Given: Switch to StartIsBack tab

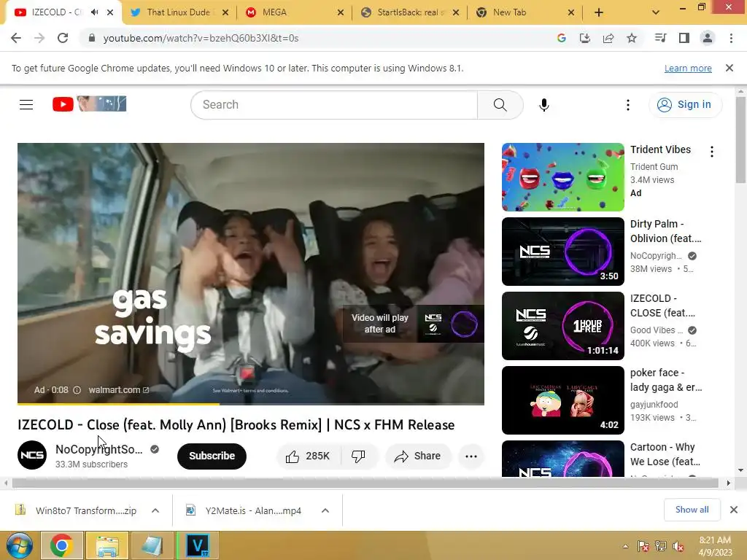Looking at the screenshot, I should pos(411,12).
